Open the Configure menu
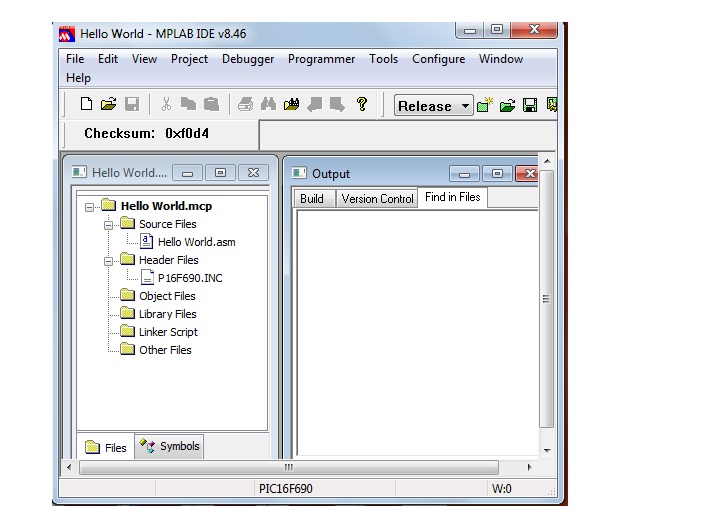The image size is (721, 515). coord(438,59)
